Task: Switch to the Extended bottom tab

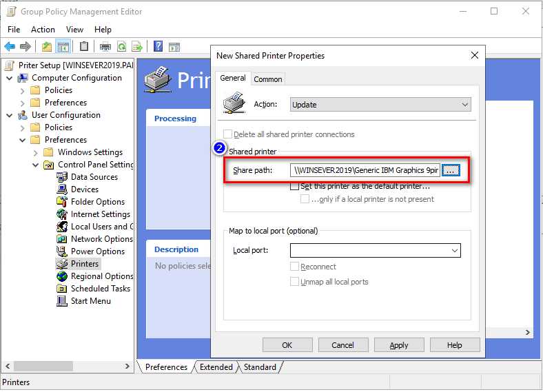Action: [216, 367]
